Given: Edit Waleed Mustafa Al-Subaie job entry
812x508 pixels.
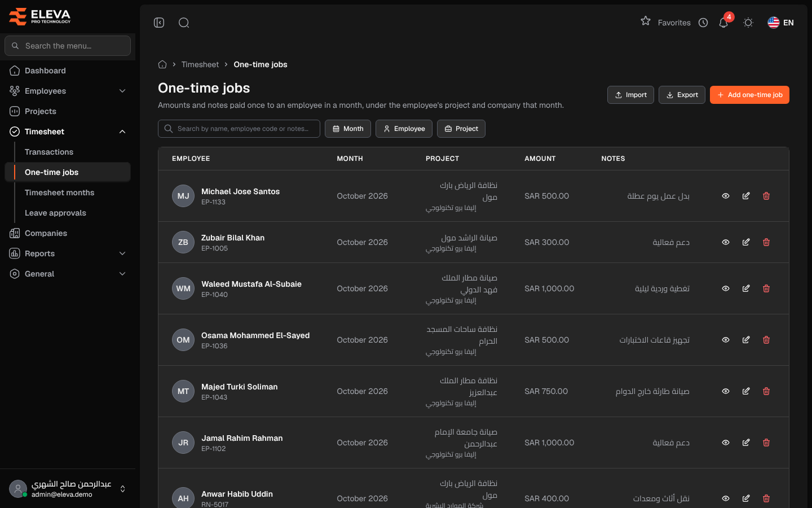Looking at the screenshot, I should click(x=746, y=288).
